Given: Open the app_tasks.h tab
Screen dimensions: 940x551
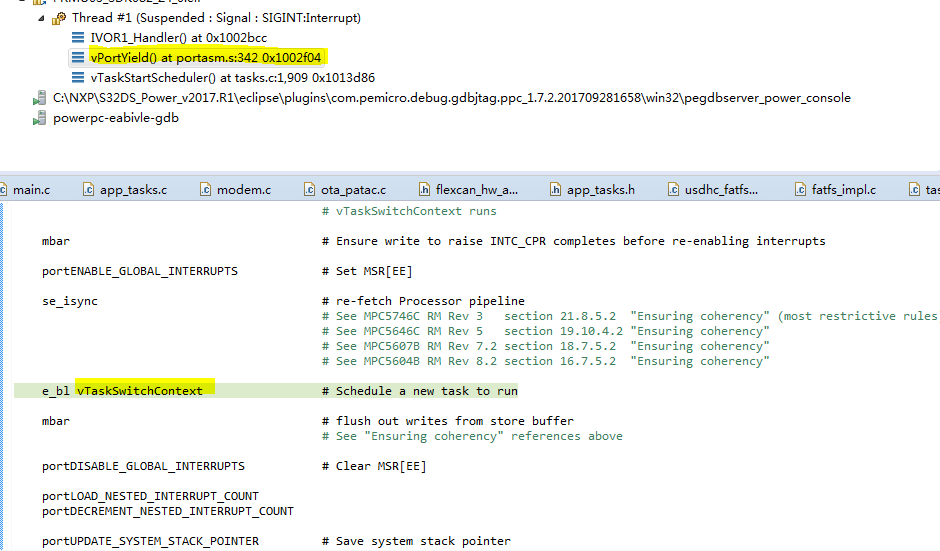Looking at the screenshot, I should (x=600, y=190).
